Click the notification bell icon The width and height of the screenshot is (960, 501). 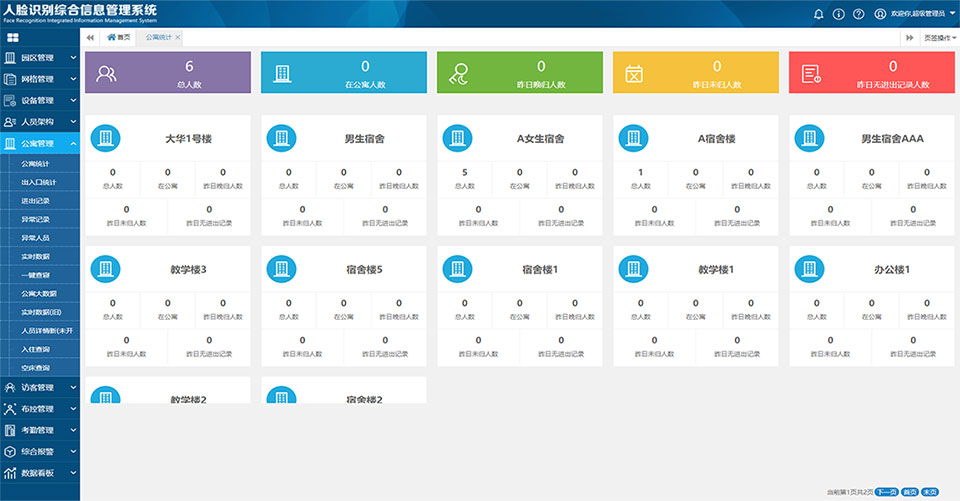pyautogui.click(x=819, y=14)
